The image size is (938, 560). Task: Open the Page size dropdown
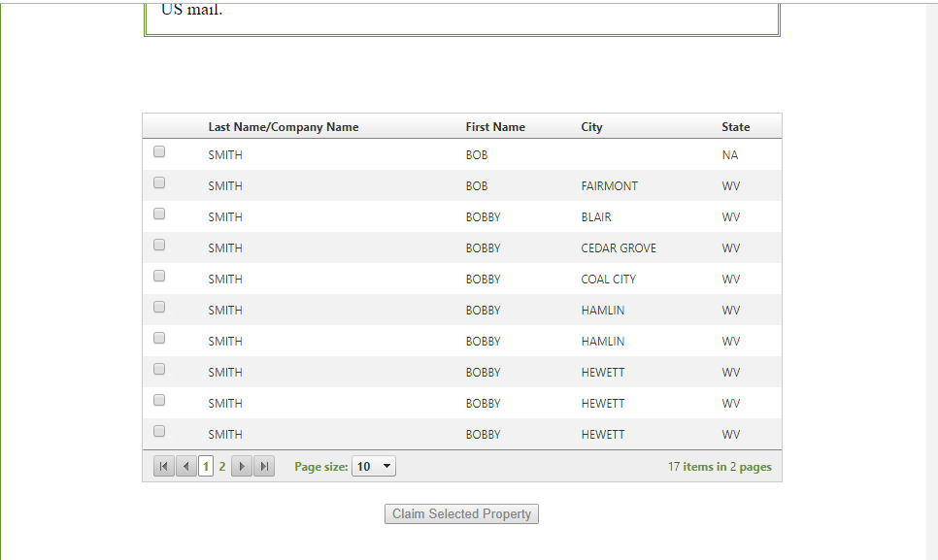tap(374, 467)
